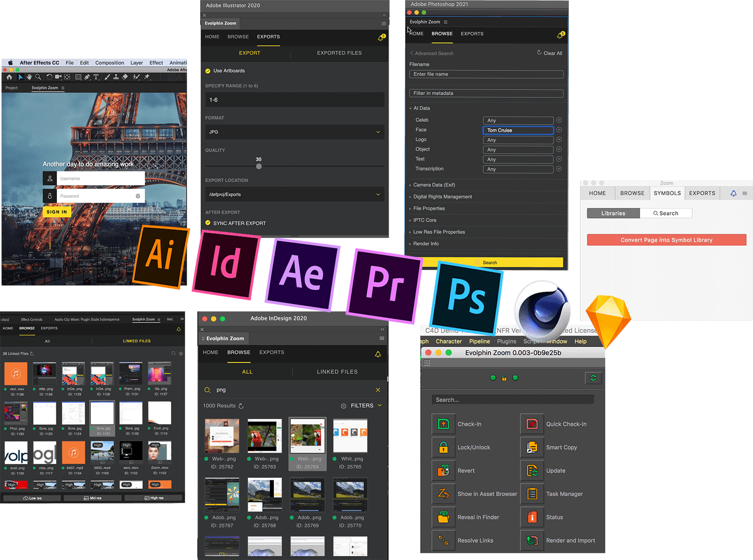Switch to Search in Sketch panel
The height and width of the screenshot is (560, 753).
pyautogui.click(x=666, y=213)
